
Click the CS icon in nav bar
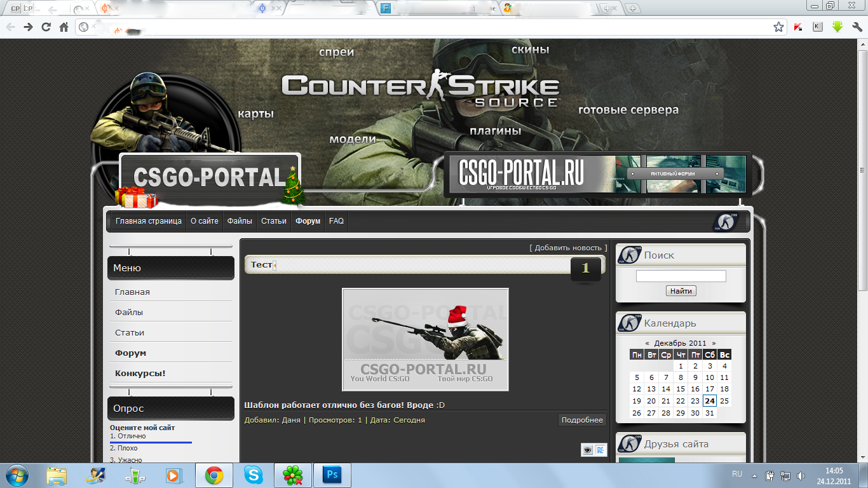726,221
